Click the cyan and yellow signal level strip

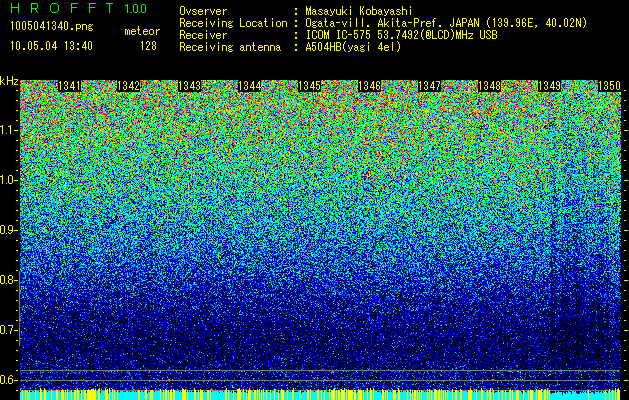point(320,394)
